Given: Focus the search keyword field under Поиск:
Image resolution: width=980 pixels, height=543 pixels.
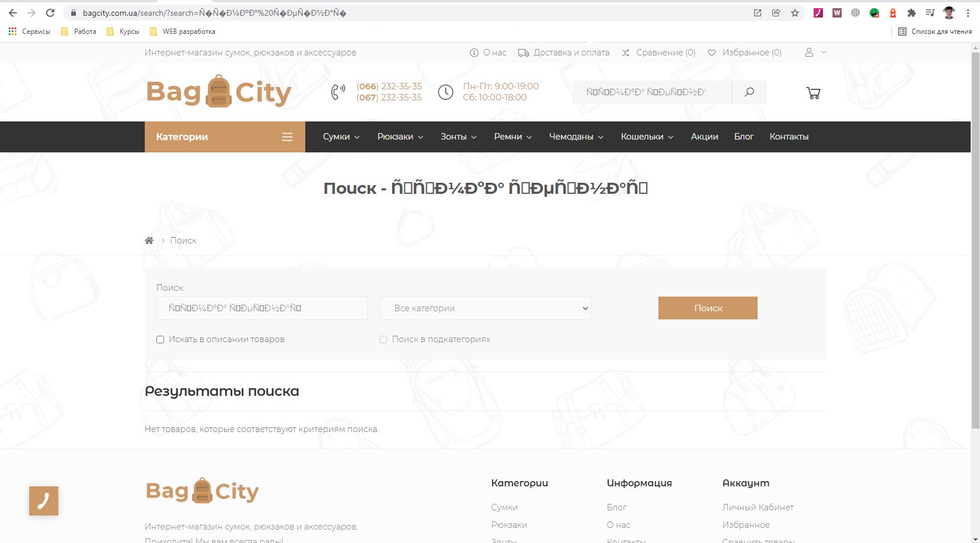Looking at the screenshot, I should tap(262, 308).
